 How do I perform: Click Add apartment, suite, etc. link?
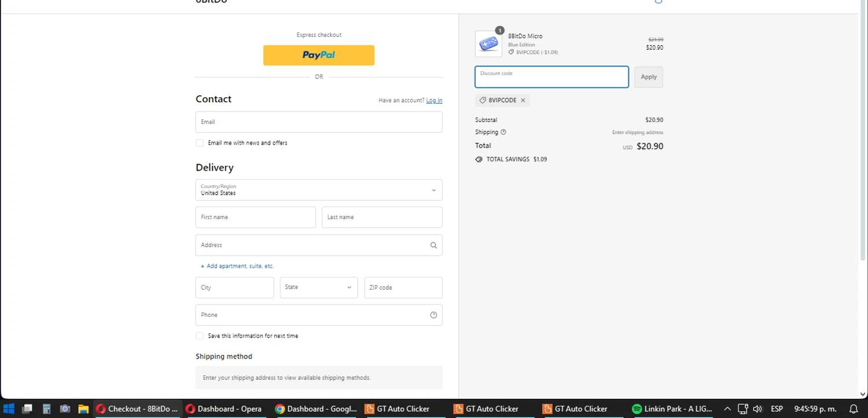point(237,266)
